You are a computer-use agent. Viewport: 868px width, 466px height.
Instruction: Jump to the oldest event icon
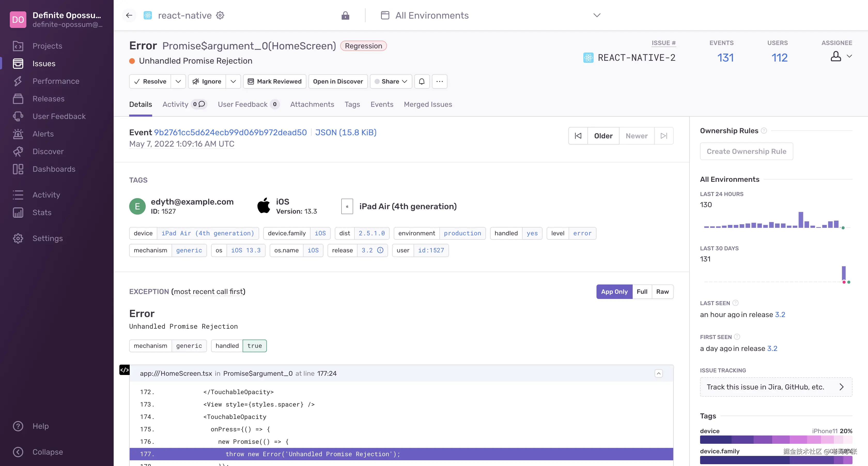coord(578,136)
